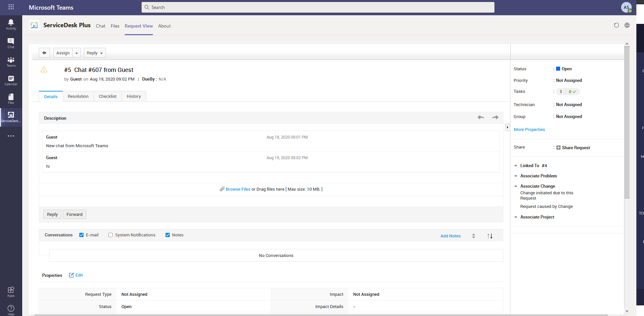Click the vertical scrollbar thumb

pos(627,123)
